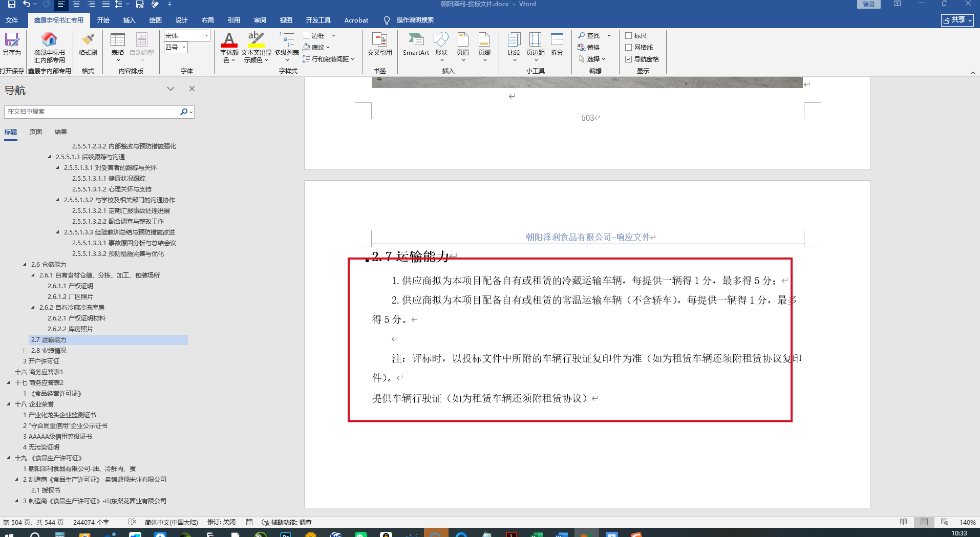The image size is (980, 537).
Task: Uncheck the 导航窗格 navigation pane checkbox
Action: (x=628, y=59)
